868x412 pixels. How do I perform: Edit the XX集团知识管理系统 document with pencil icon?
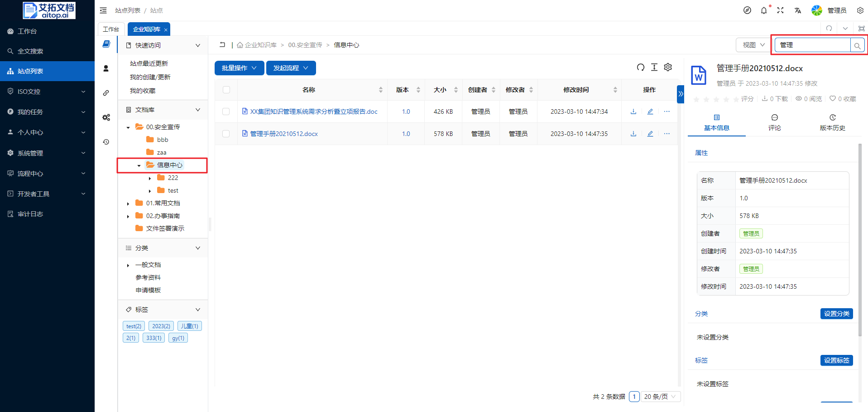click(650, 111)
